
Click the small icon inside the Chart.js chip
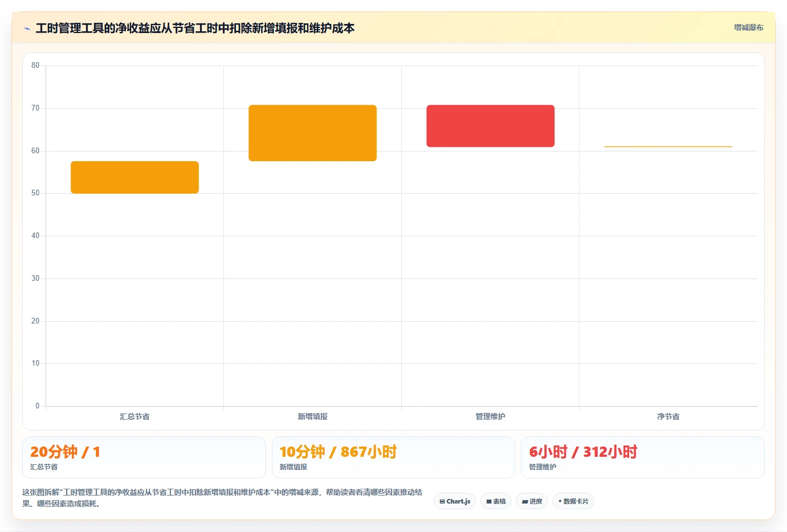442,502
